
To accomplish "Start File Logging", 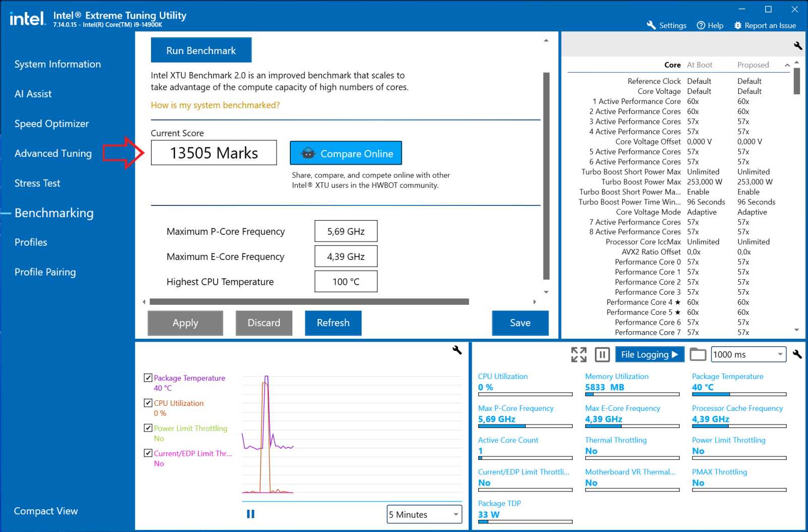I will coord(649,354).
